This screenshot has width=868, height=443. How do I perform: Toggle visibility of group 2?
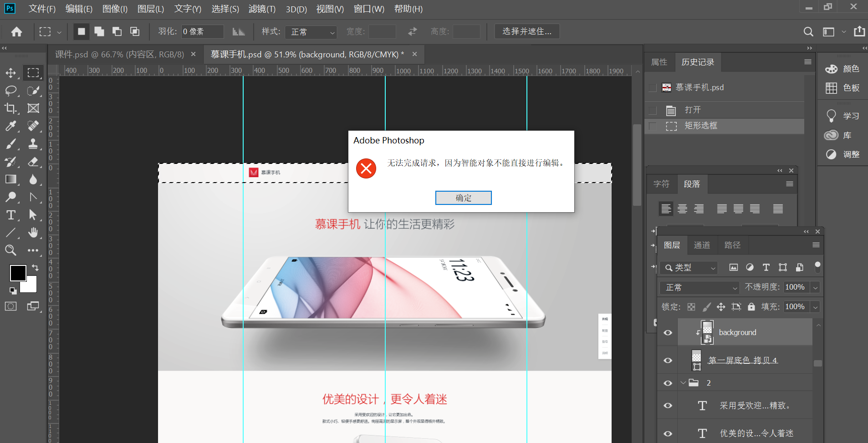pyautogui.click(x=668, y=383)
